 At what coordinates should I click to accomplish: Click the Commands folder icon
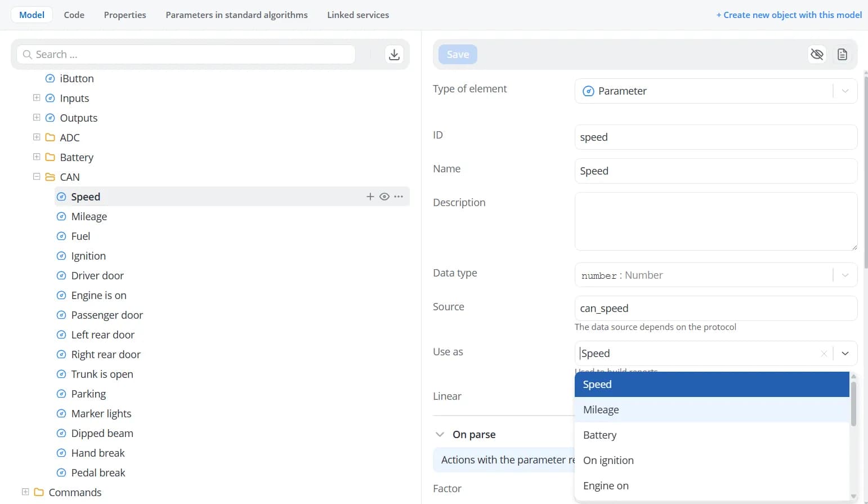coord(39,492)
